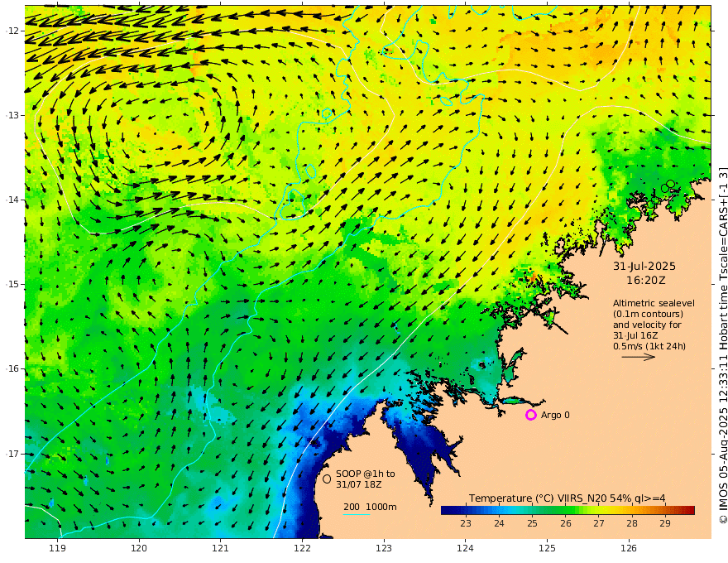Click the 'and velocity for' caption line
The image size is (728, 563).
click(647, 325)
